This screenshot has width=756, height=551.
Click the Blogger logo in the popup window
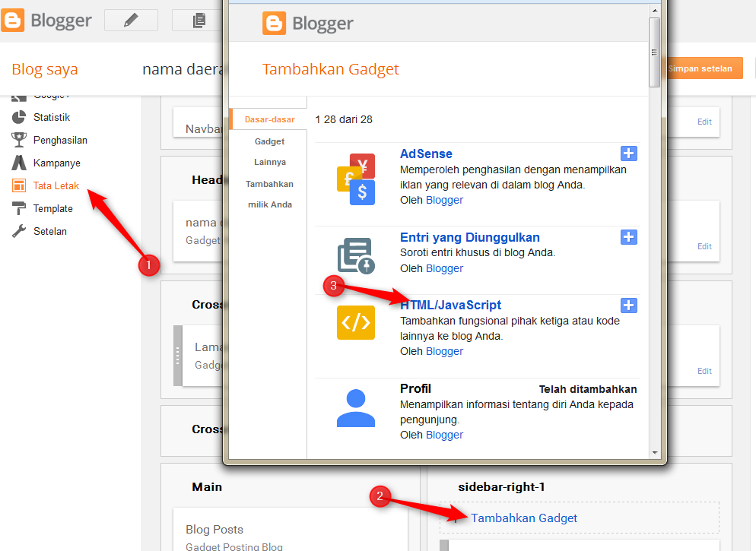tap(307, 24)
